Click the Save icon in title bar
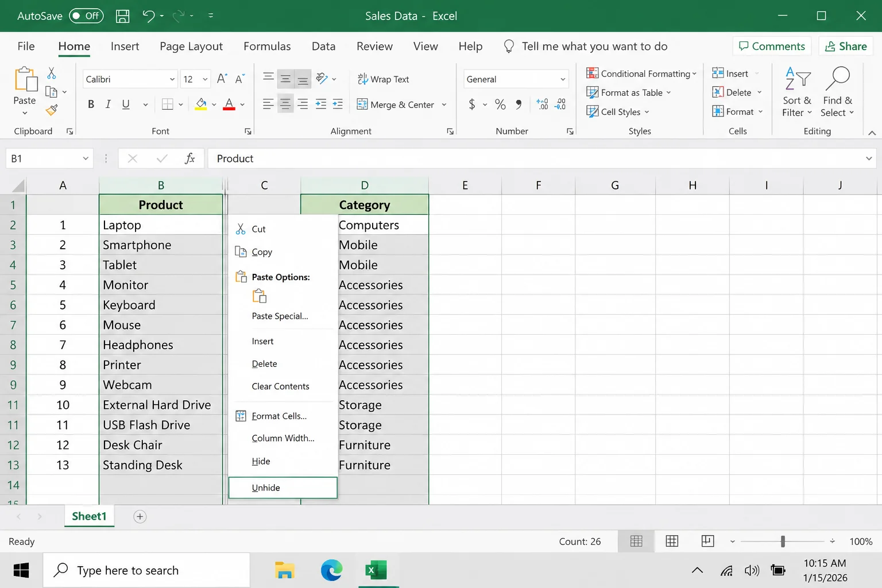This screenshot has height=588, width=882. coord(122,16)
